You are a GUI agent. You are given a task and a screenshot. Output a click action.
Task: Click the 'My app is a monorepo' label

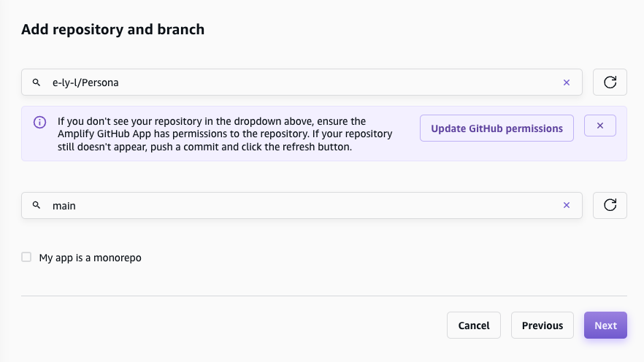coord(90,258)
